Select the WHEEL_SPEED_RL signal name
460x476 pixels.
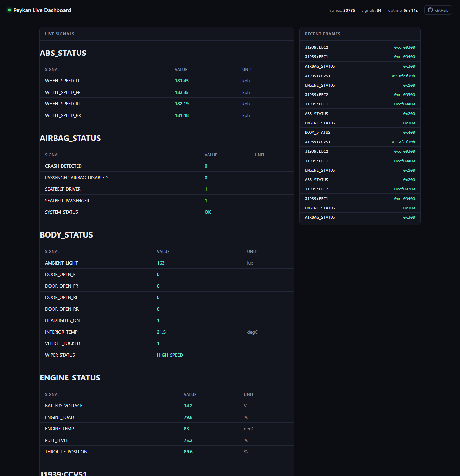point(63,104)
